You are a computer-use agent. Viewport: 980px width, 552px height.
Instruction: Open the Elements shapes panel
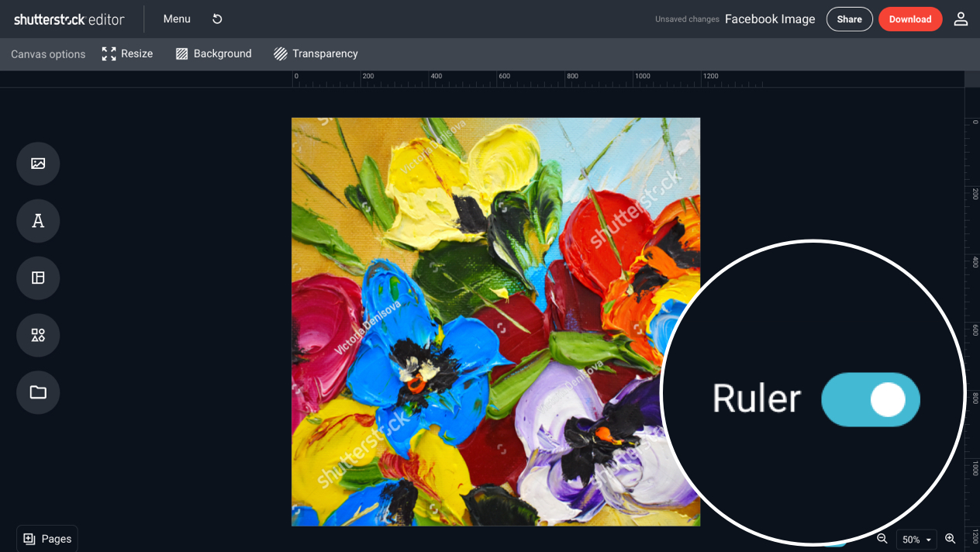[38, 335]
